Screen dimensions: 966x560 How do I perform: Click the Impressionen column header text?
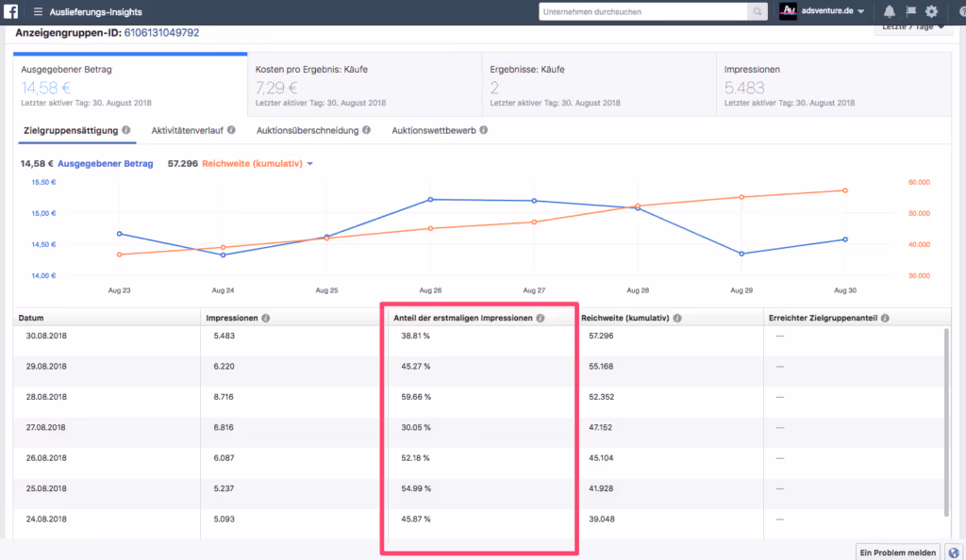tap(232, 318)
